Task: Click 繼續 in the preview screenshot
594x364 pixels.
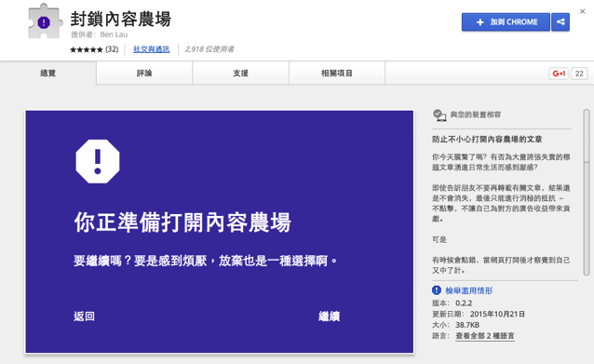Action: click(x=329, y=317)
